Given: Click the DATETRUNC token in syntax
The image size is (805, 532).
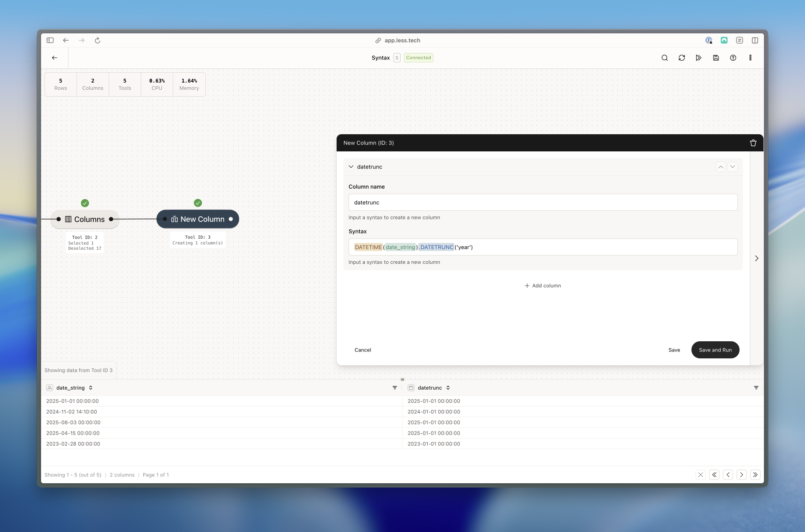Looking at the screenshot, I should tap(436, 247).
